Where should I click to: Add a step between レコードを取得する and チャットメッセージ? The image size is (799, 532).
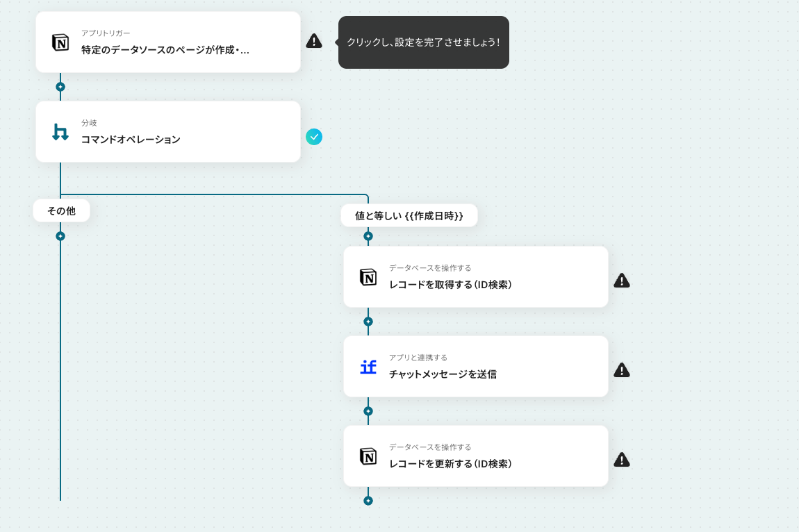coord(368,322)
